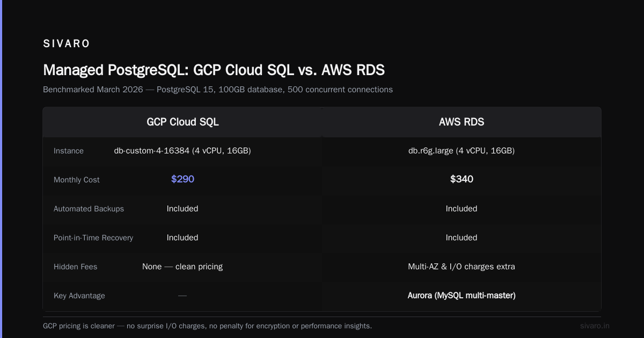Click the footnote 'GCP pricing is cleaner' text
The image size is (644, 338).
[x=207, y=326]
